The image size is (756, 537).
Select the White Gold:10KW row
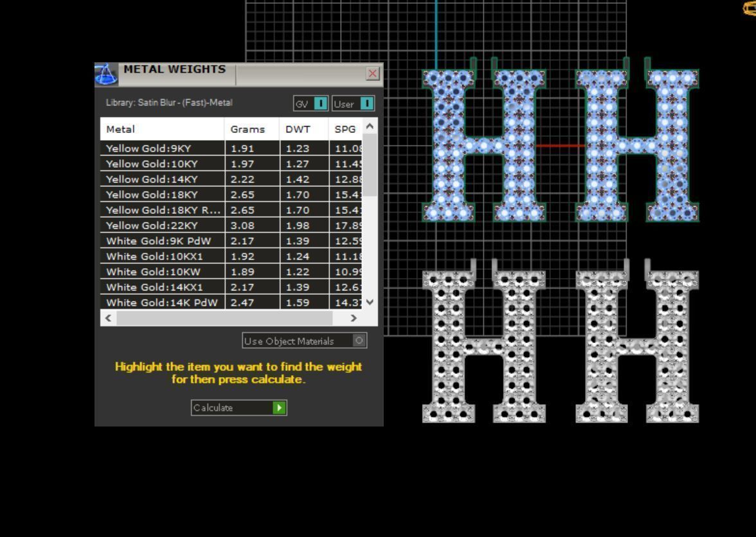[231, 272]
